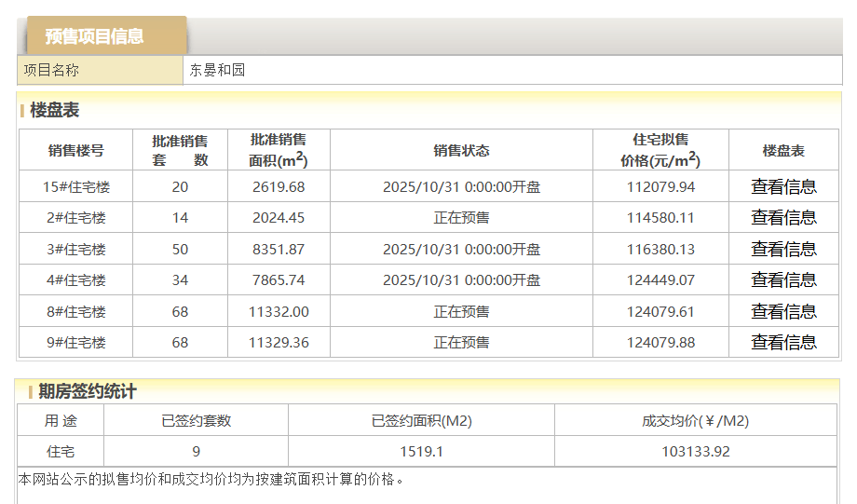
Task: Click the 楼盘表 section heading
Action: click(54, 111)
